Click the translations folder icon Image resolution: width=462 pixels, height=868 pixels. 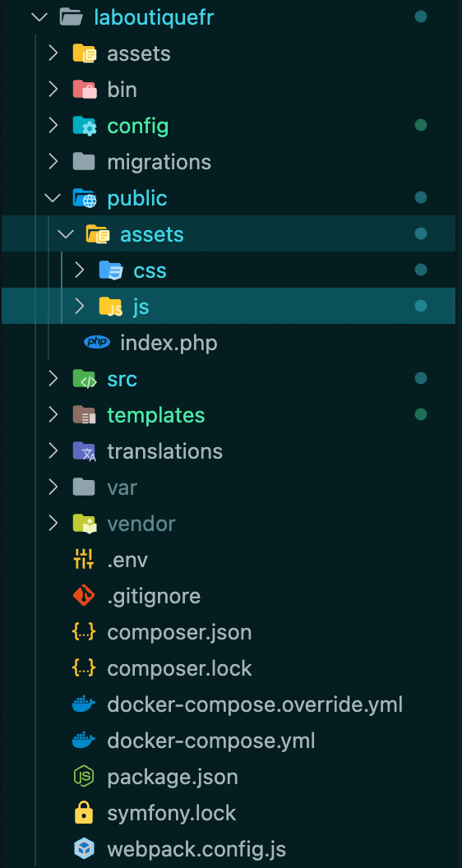click(x=84, y=451)
